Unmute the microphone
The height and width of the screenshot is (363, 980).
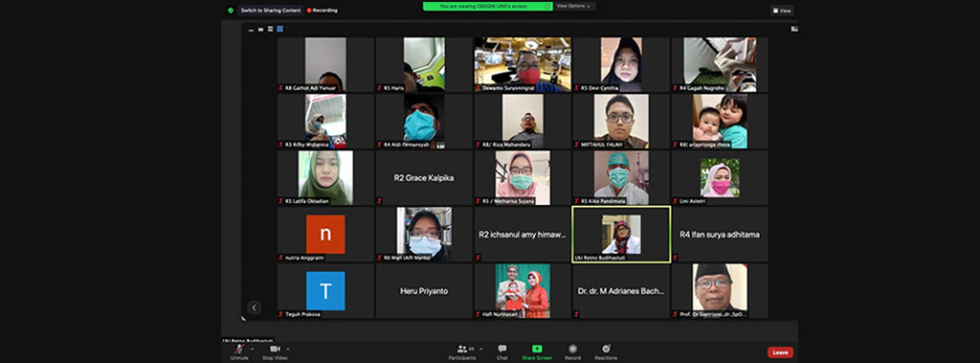(238, 352)
